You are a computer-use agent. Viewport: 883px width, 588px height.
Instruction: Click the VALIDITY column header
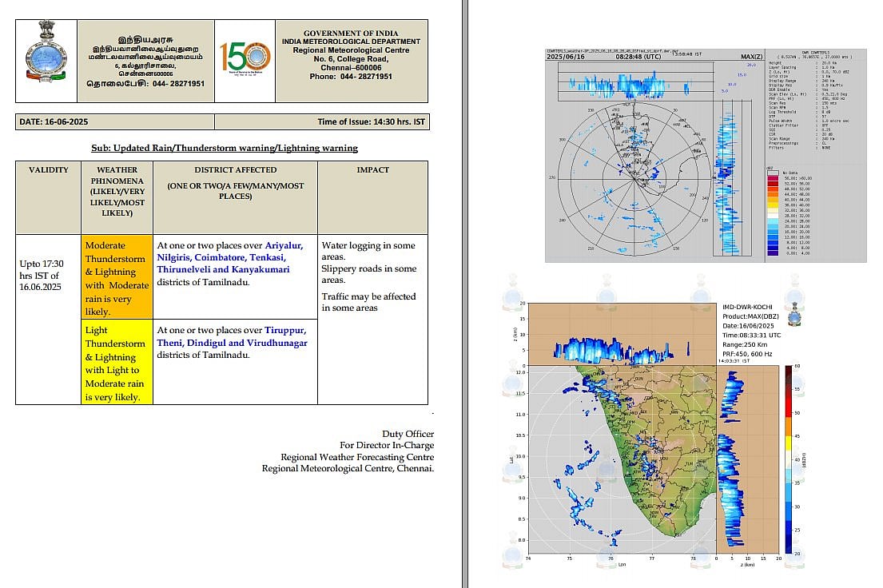[49, 169]
